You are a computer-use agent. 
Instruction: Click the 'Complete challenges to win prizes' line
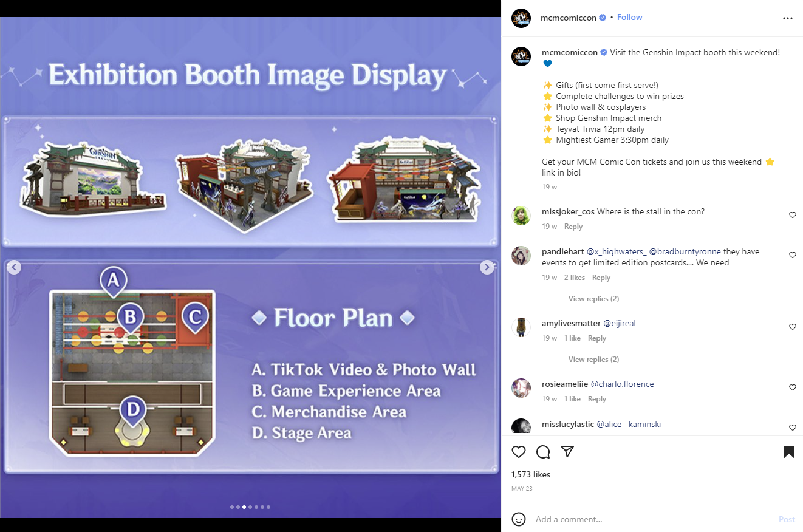(x=620, y=96)
